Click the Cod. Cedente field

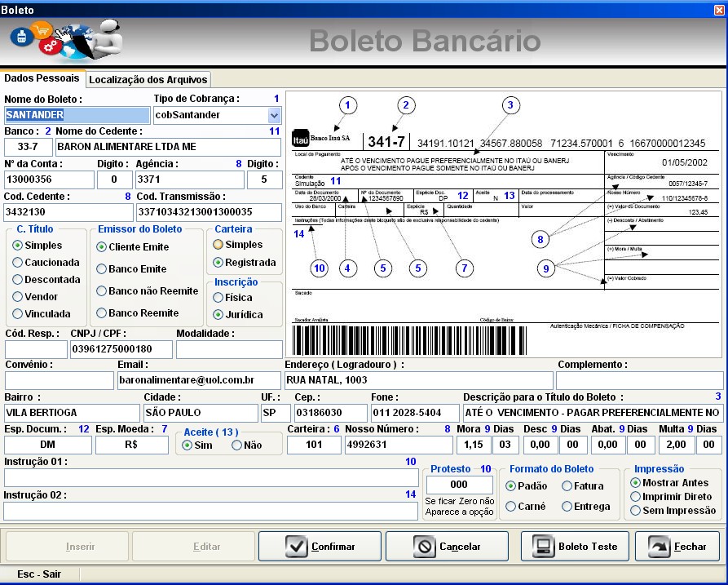pyautogui.click(x=68, y=212)
